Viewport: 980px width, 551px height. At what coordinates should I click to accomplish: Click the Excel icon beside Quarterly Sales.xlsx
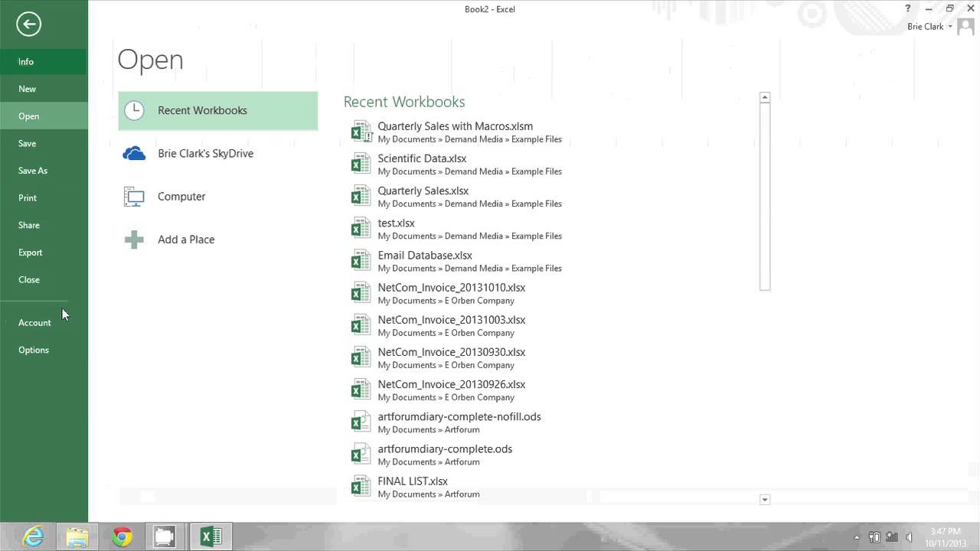361,196
